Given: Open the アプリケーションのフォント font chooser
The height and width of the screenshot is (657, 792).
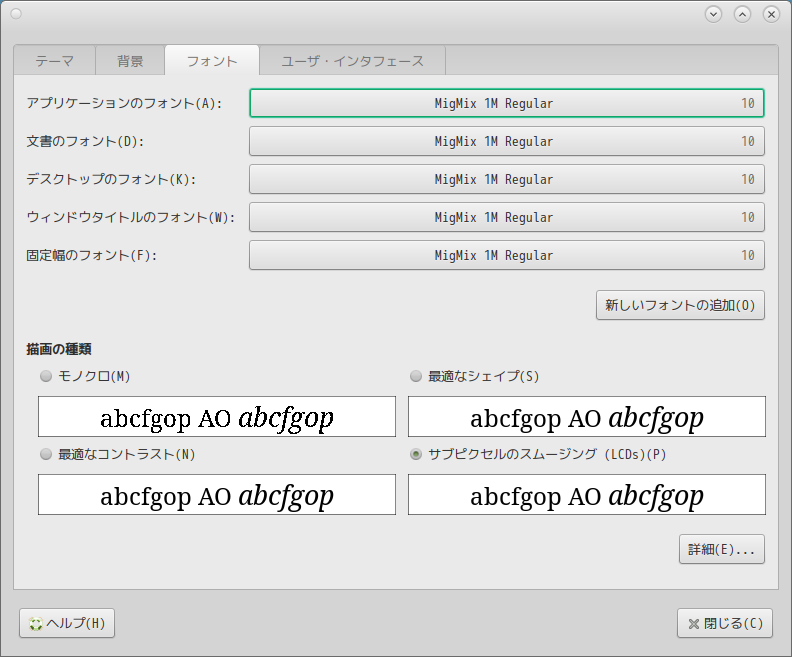Looking at the screenshot, I should pyautogui.click(x=506, y=104).
